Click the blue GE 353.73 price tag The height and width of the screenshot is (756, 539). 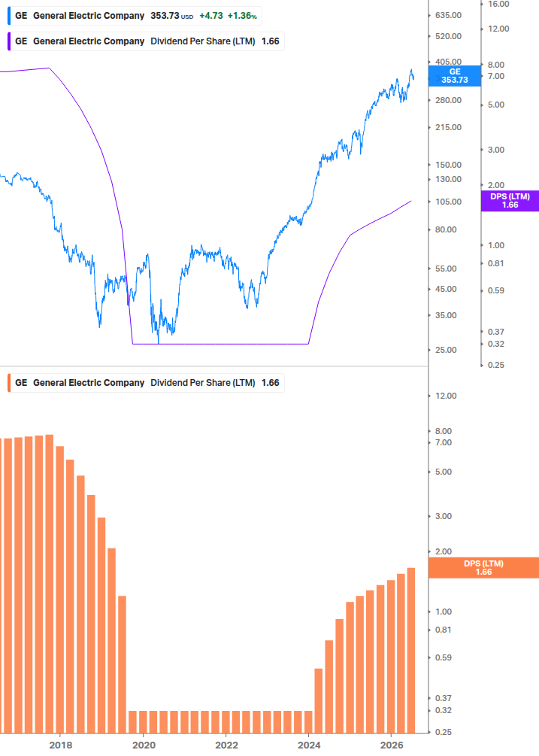point(454,76)
